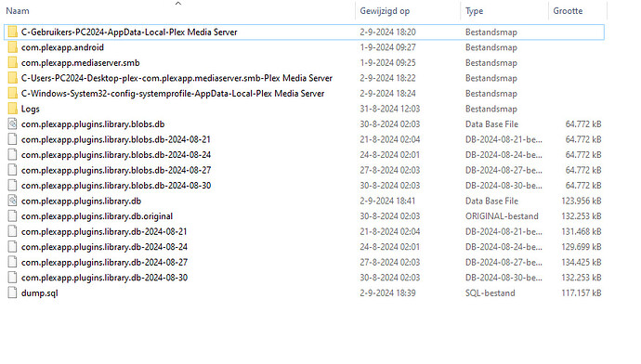Screen dimensions: 641x364
Task: Select file name com.plexapp.plugins.library.db-2024-08-21
Action: [x=104, y=231]
